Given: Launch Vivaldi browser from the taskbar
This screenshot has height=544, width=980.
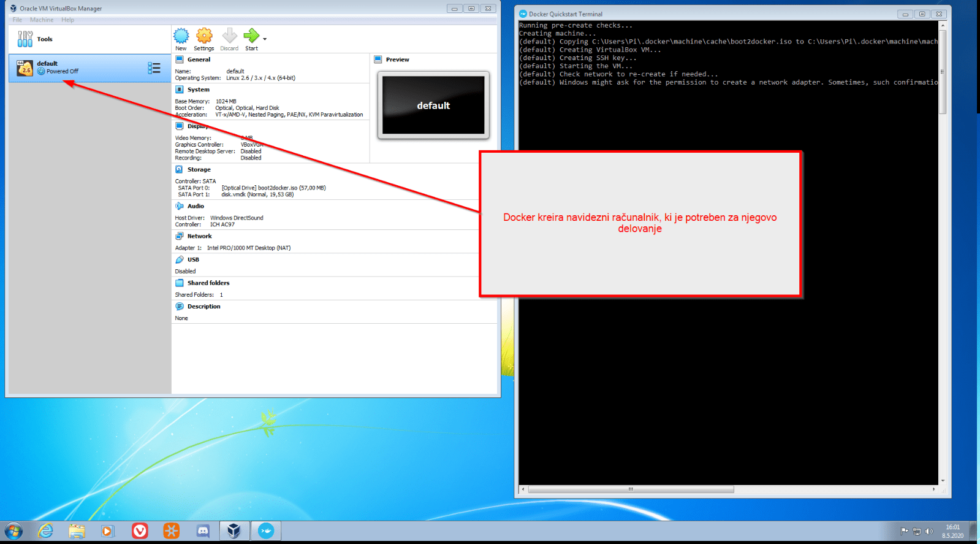Looking at the screenshot, I should click(140, 531).
